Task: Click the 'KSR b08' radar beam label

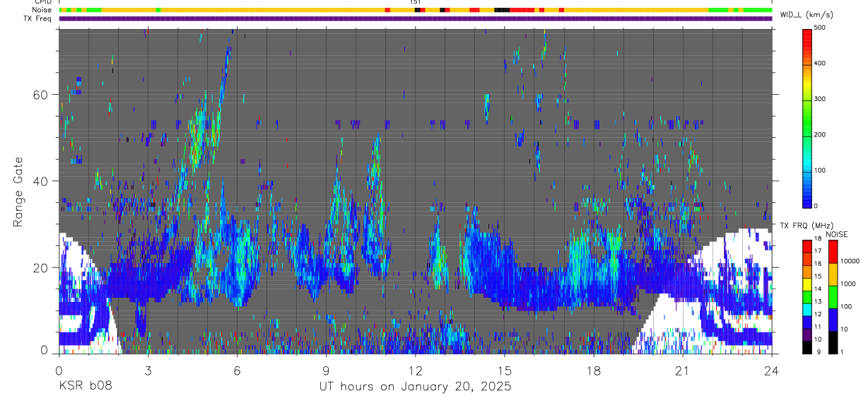Action: pyautogui.click(x=85, y=386)
